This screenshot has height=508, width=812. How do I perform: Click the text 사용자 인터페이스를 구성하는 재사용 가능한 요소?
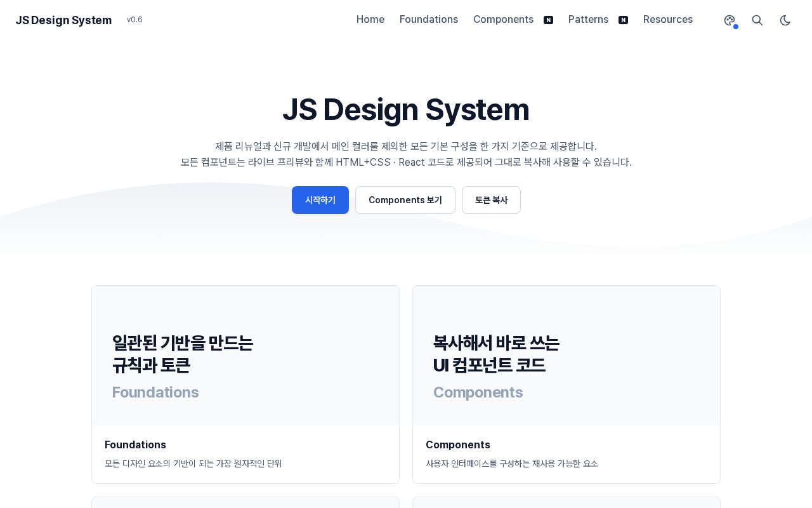tap(512, 464)
